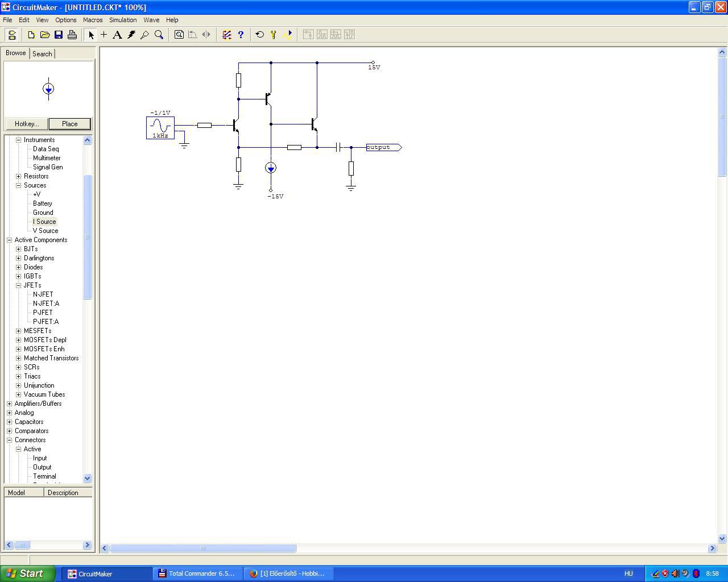
Task: Print the schematic
Action: pyautogui.click(x=72, y=35)
